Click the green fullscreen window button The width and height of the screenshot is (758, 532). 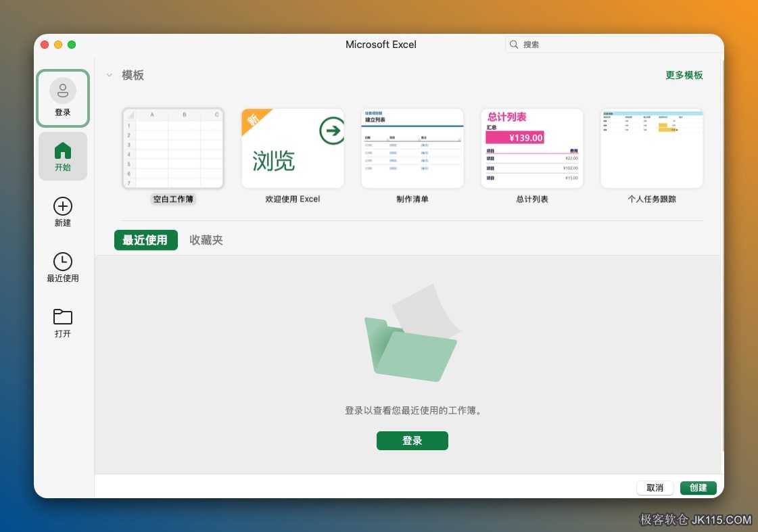pos(72,45)
